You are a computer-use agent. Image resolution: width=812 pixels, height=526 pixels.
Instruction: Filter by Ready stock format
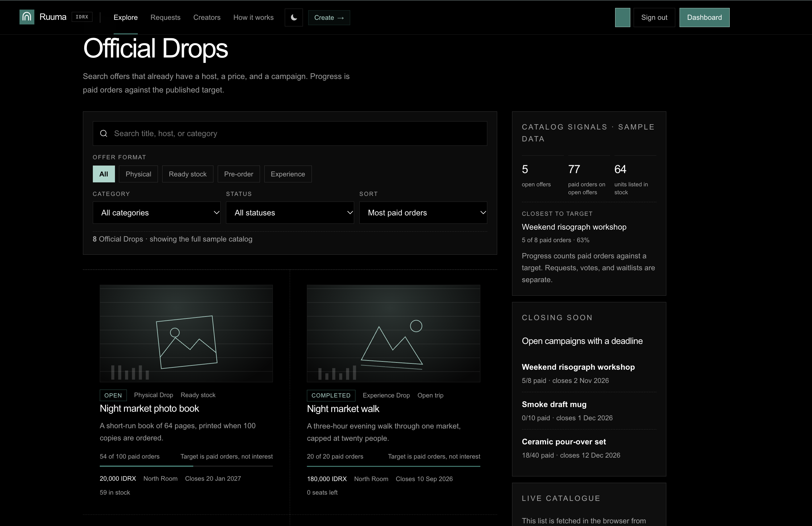(x=188, y=174)
